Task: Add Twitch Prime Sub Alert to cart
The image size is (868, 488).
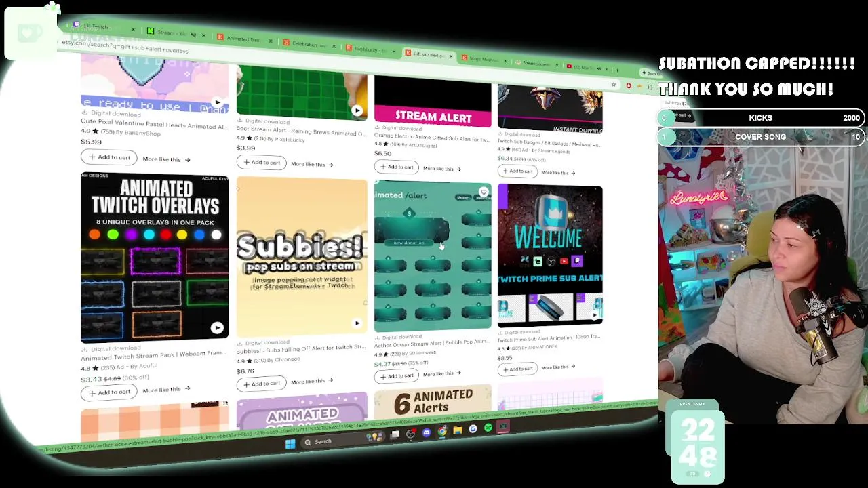Action: [518, 369]
